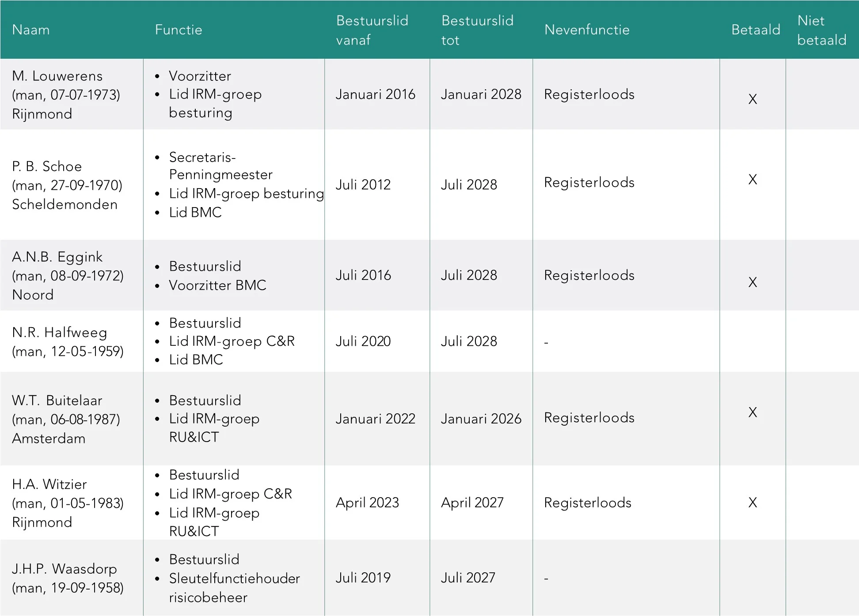Viewport: 859px width, 616px height.
Task: Click the Niet betaald column header
Action: pyautogui.click(x=821, y=30)
